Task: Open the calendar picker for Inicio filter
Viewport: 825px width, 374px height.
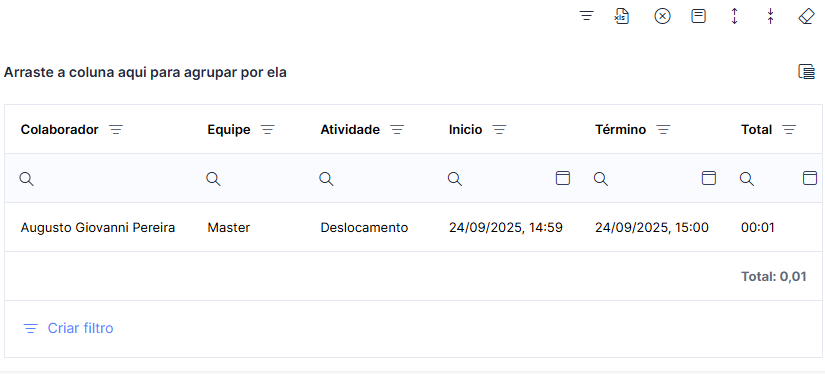Action: 563,178
